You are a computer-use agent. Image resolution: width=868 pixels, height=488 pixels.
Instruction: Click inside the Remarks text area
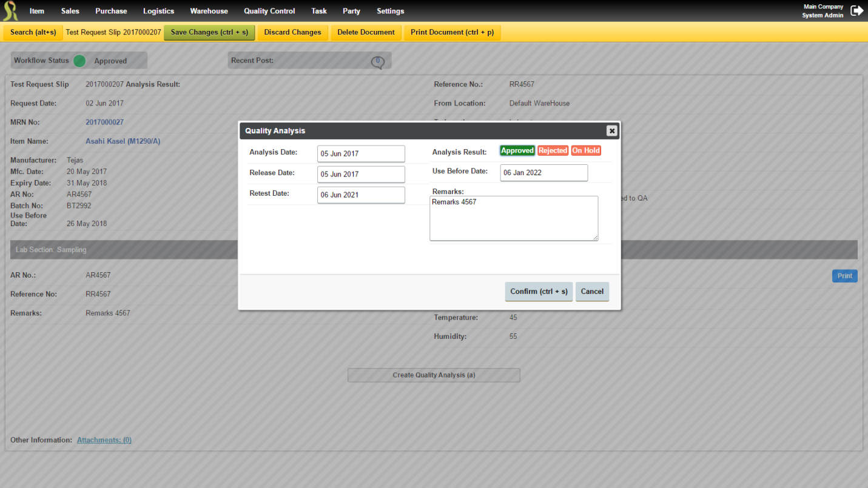(513, 218)
